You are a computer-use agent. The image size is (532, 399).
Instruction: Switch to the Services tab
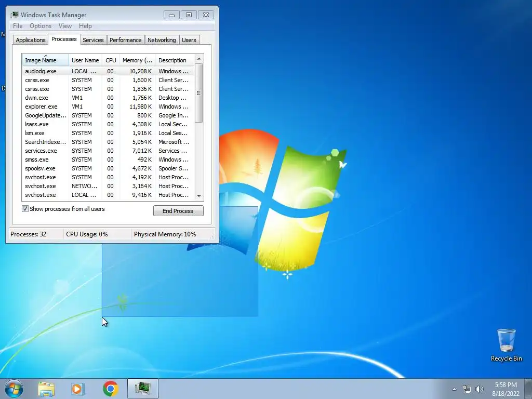click(x=93, y=40)
